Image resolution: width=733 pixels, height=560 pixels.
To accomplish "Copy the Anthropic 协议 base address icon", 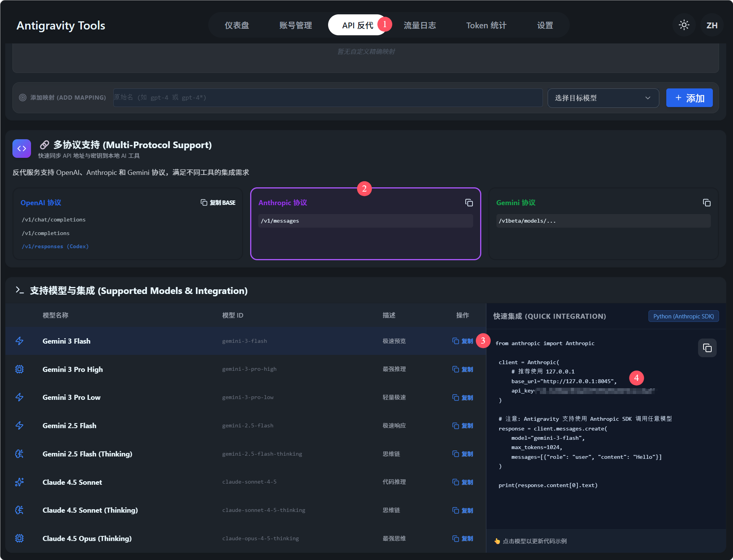I will 469,203.
